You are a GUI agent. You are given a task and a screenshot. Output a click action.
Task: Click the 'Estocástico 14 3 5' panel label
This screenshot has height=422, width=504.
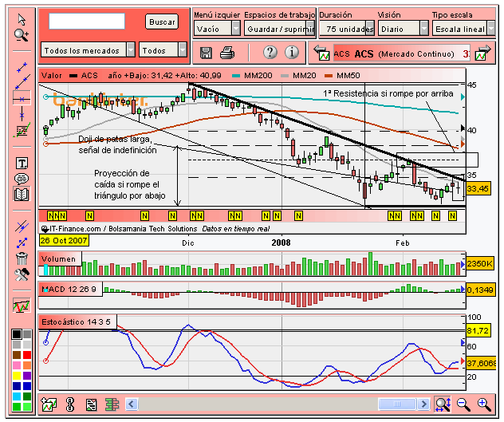click(77, 321)
